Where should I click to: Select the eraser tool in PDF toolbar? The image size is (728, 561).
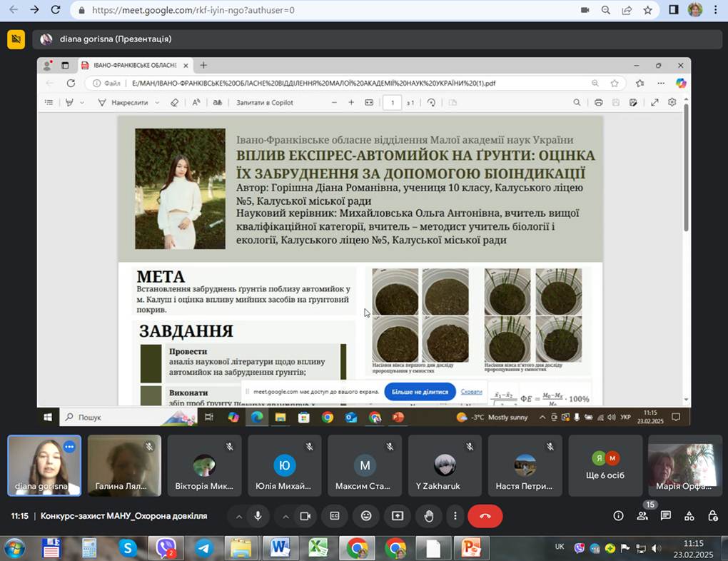click(x=173, y=102)
